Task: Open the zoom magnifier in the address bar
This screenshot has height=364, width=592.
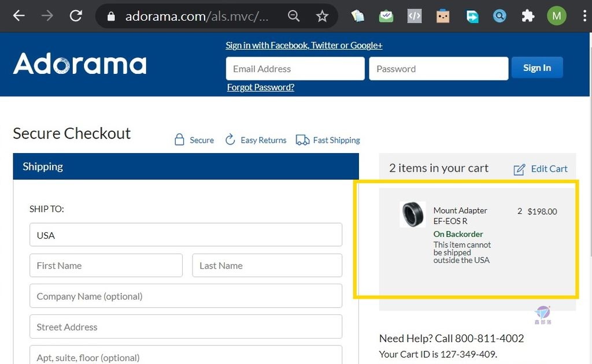Action: coord(293,16)
